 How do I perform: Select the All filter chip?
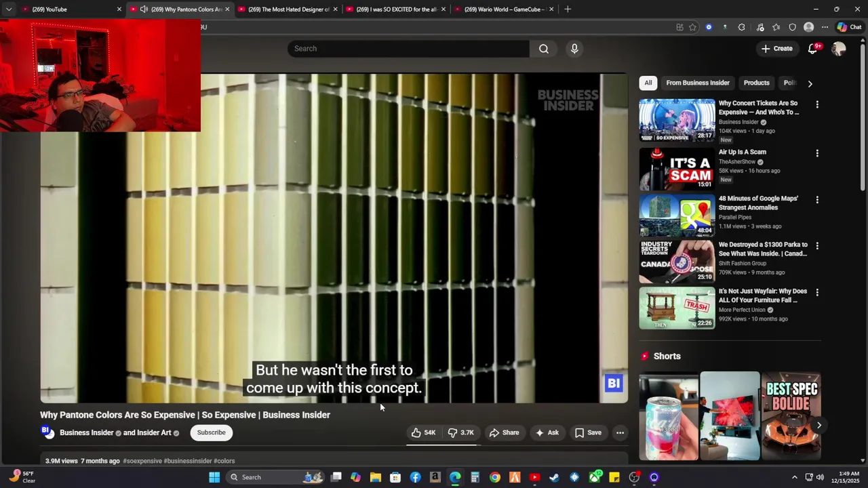(x=648, y=83)
